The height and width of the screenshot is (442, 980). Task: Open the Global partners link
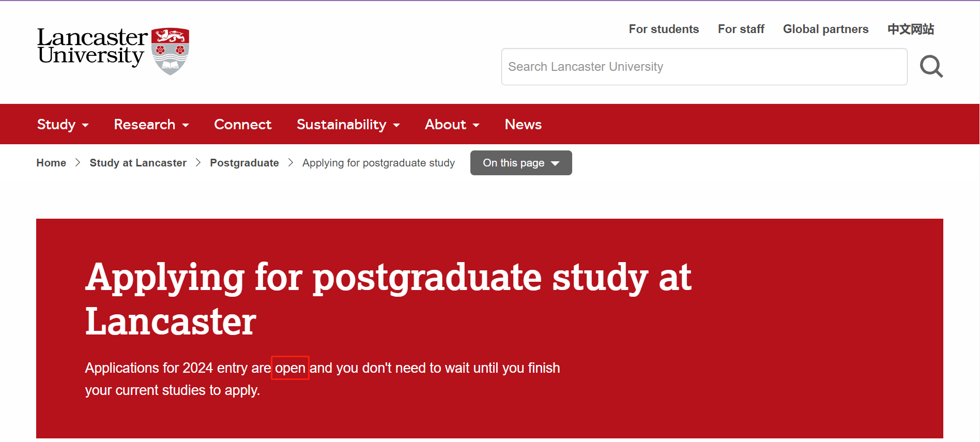pos(825,29)
